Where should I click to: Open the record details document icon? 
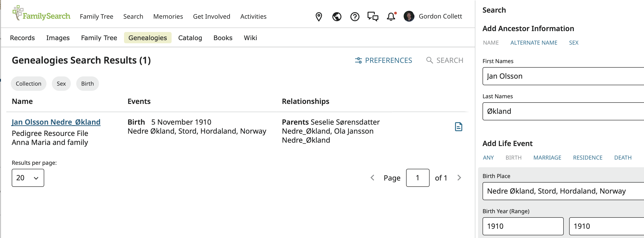click(458, 127)
